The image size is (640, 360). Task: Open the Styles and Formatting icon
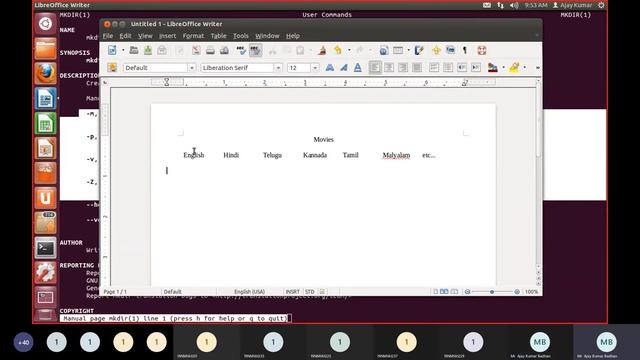(x=112, y=67)
